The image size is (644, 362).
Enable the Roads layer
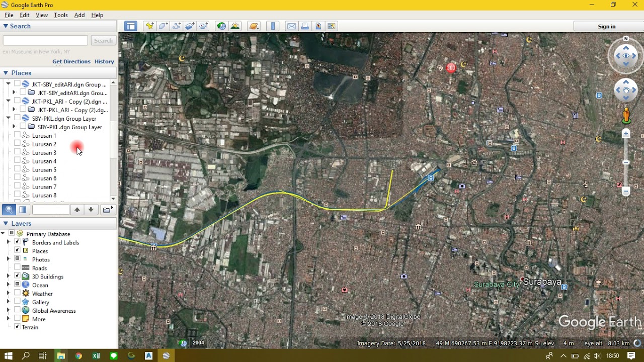[x=17, y=268]
